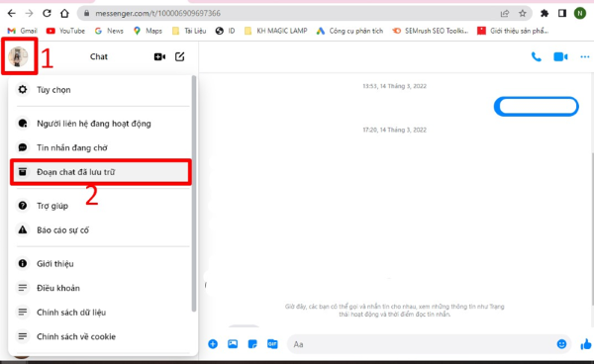Open Gmail bookmark
This screenshot has width=594, height=364.
tap(23, 31)
